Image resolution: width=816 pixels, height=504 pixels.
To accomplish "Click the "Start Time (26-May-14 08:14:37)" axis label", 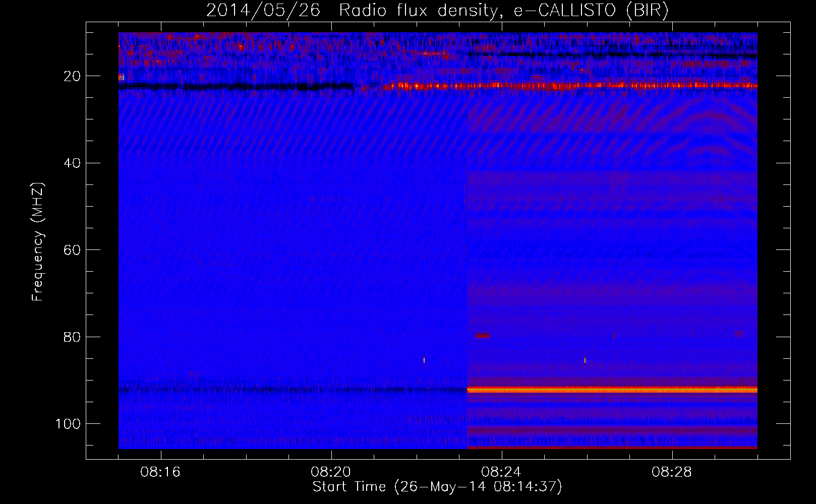I will [x=437, y=487].
